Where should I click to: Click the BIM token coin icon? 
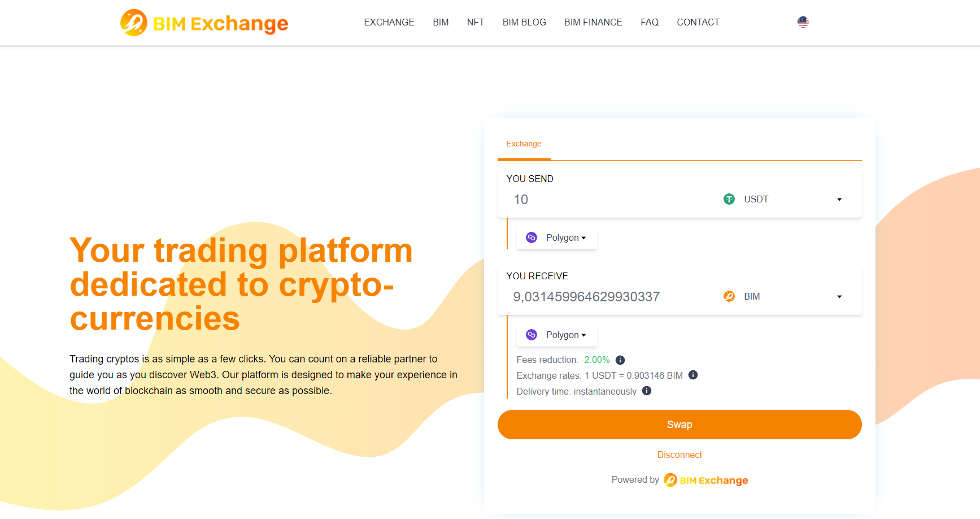(x=729, y=296)
